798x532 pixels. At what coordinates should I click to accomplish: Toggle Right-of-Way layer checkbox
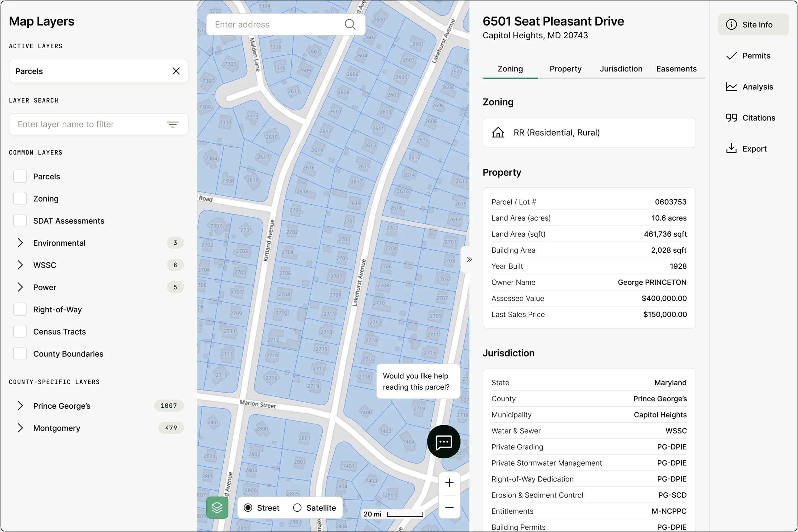(20, 310)
